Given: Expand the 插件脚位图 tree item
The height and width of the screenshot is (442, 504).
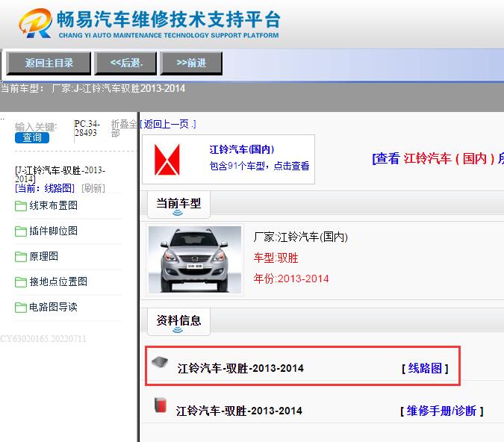Looking at the screenshot, I should (53, 231).
